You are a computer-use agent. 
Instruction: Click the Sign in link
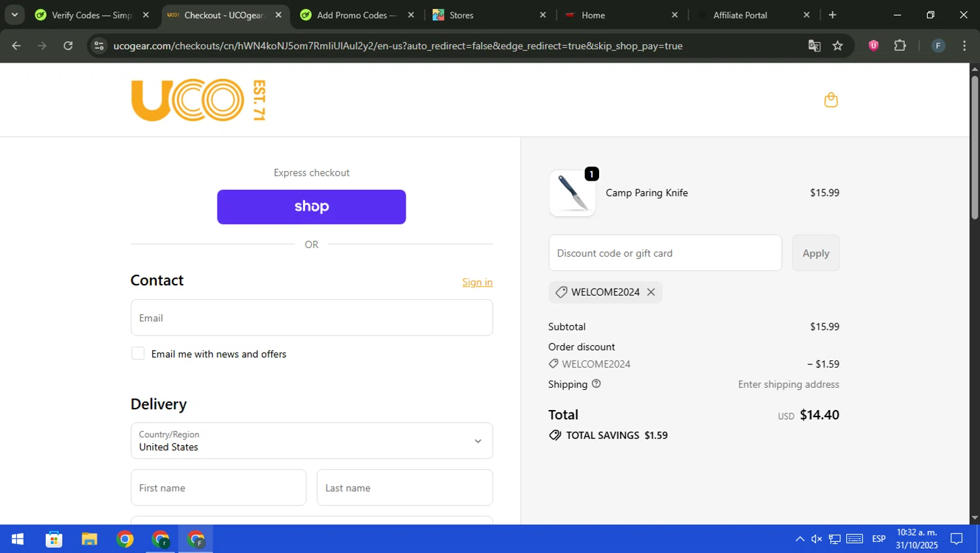(477, 282)
